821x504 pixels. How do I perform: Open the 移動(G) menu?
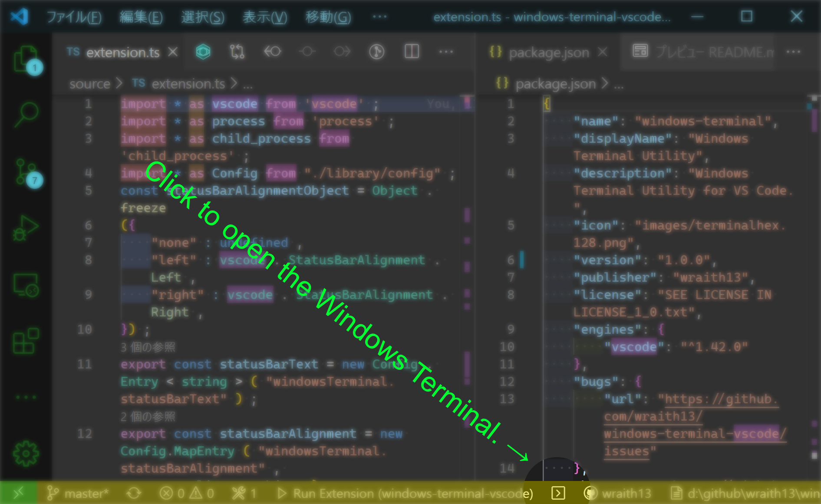pyautogui.click(x=328, y=17)
